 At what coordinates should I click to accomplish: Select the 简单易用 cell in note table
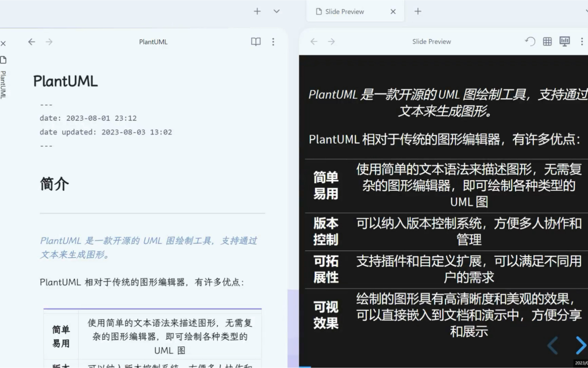pos(61,336)
